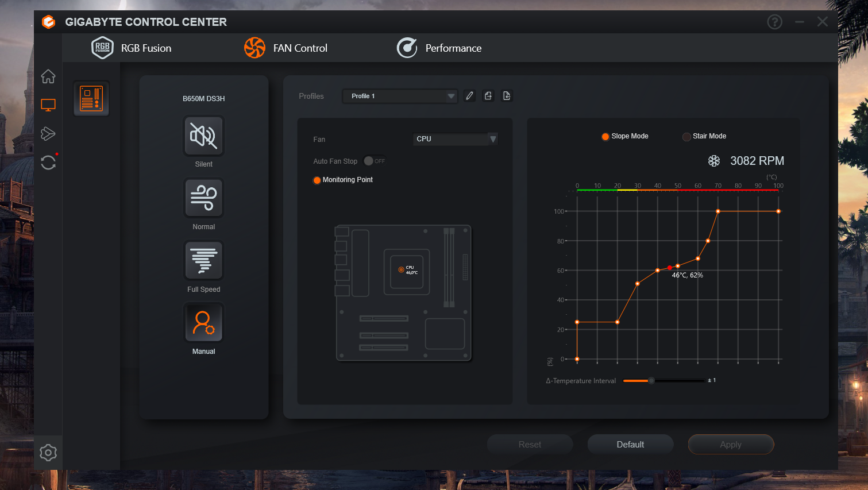Select the curve point at 30°C, 51%
868x490 pixels.
click(638, 284)
